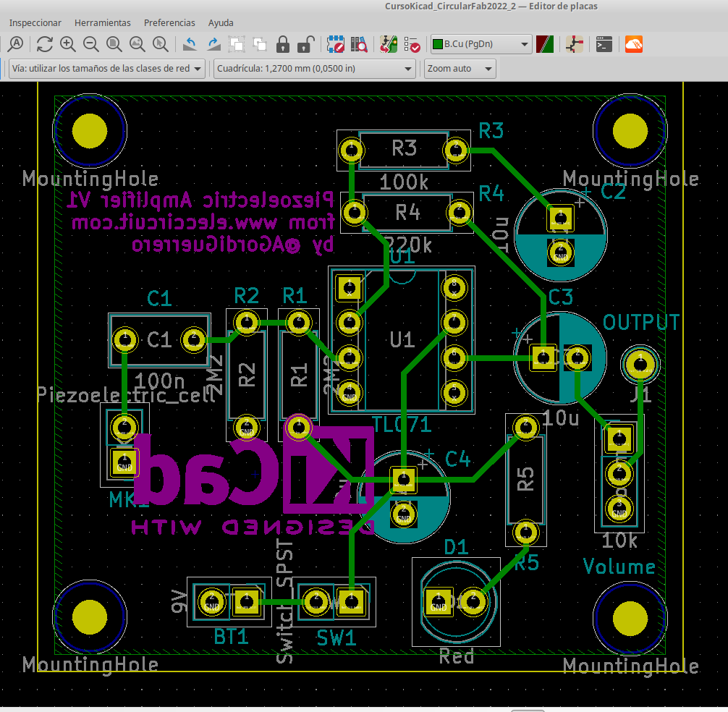The width and height of the screenshot is (728, 712).
Task: Update PCB from schematic icon
Action: point(389,44)
